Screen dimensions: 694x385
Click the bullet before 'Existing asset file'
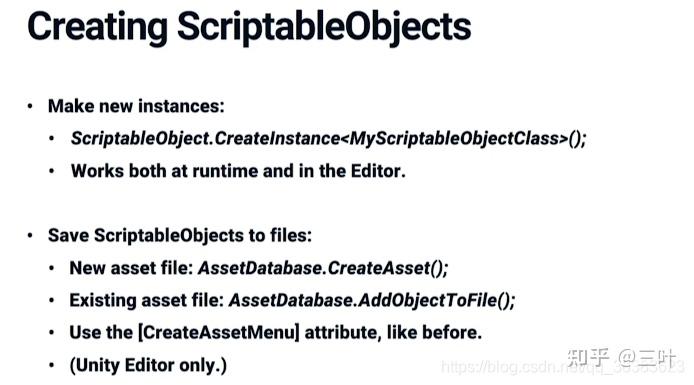coord(52,300)
